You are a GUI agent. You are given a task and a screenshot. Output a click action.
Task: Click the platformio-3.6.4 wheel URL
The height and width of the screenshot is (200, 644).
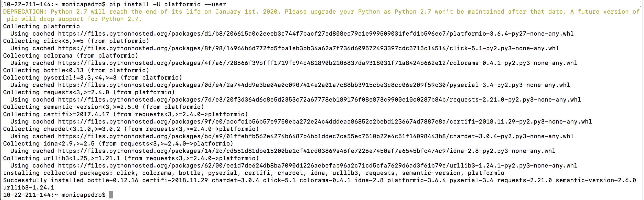316,34
